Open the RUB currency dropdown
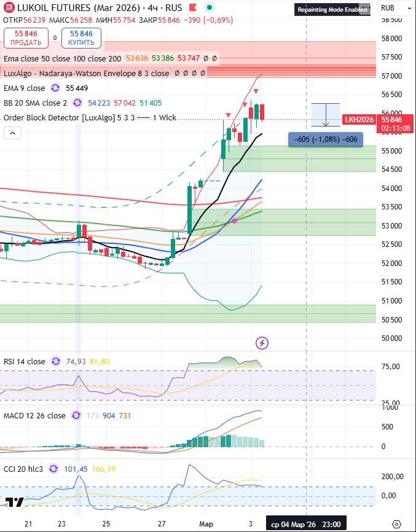416x532 pixels. click(x=396, y=8)
